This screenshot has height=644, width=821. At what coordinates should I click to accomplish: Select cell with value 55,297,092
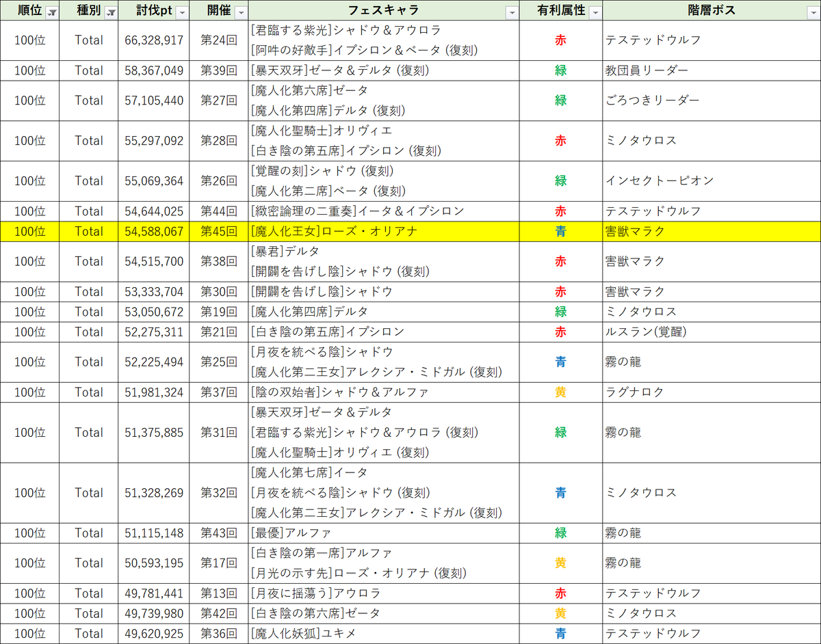click(154, 141)
